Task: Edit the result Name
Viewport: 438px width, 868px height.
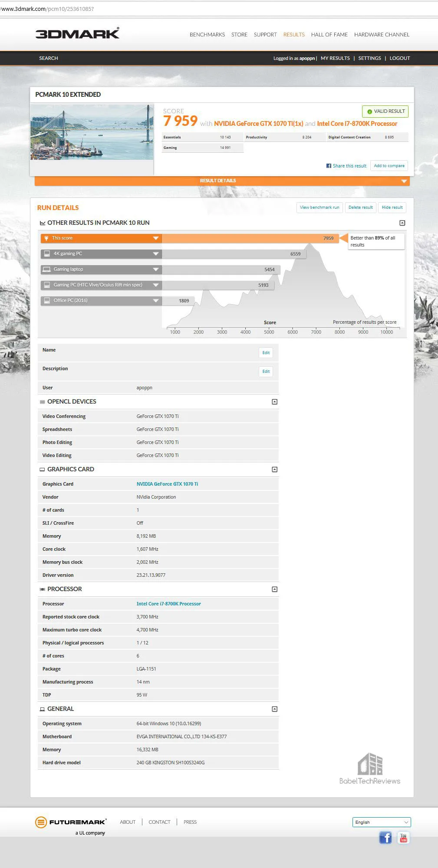Action: tap(266, 353)
